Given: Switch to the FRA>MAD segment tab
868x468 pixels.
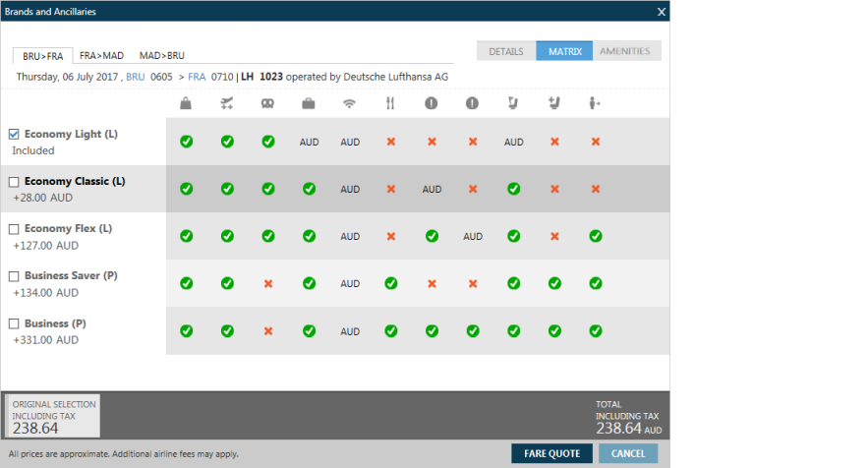Looking at the screenshot, I should pos(101,56).
